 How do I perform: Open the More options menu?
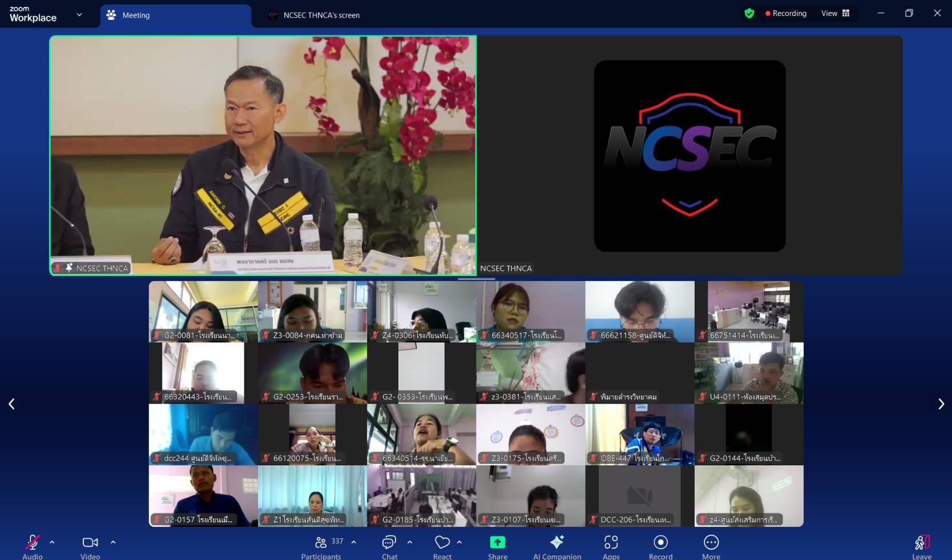pos(711,546)
